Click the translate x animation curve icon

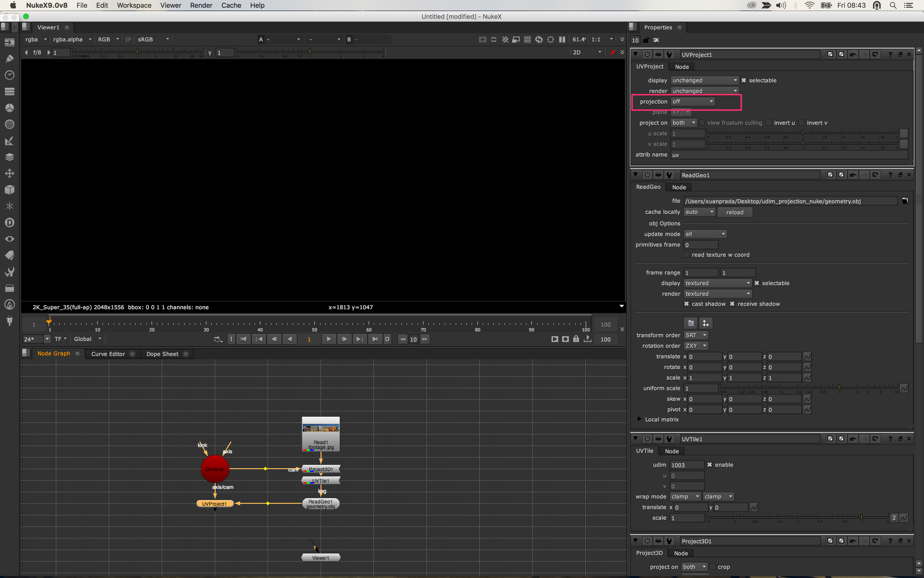(807, 356)
